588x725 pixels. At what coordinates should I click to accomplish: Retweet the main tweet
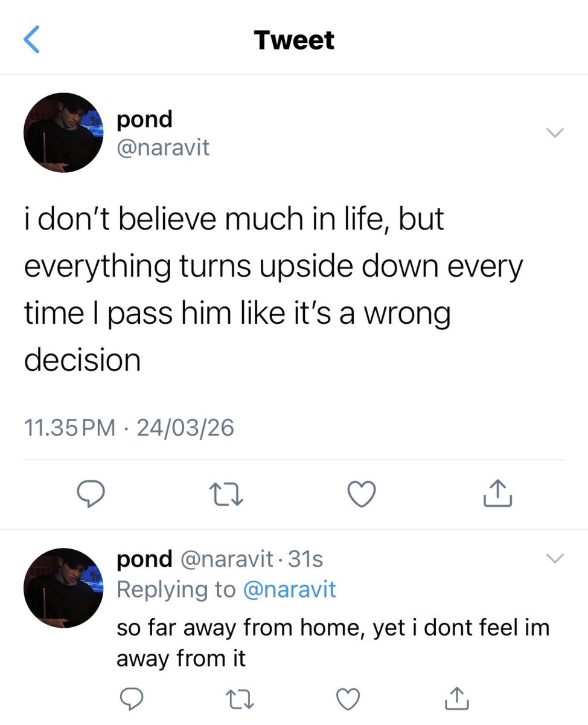click(x=227, y=495)
